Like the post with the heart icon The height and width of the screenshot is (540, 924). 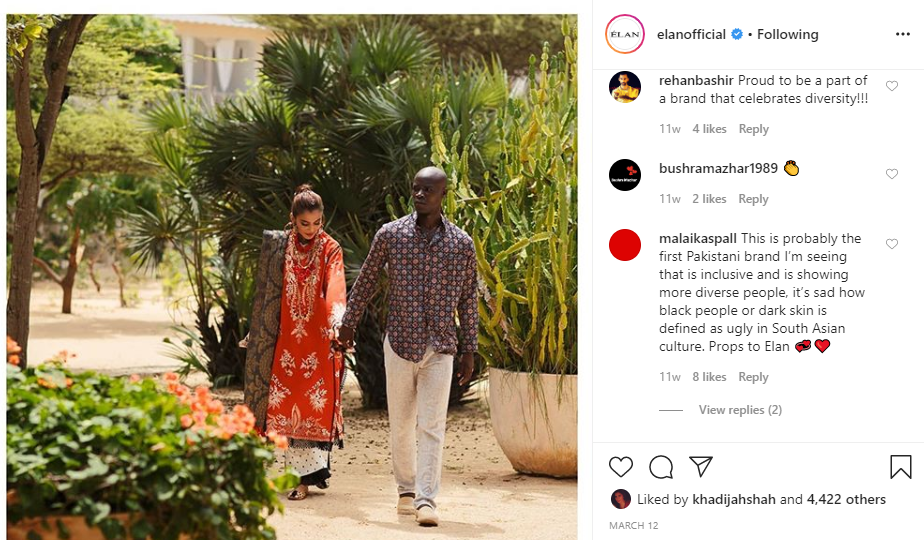[621, 467]
